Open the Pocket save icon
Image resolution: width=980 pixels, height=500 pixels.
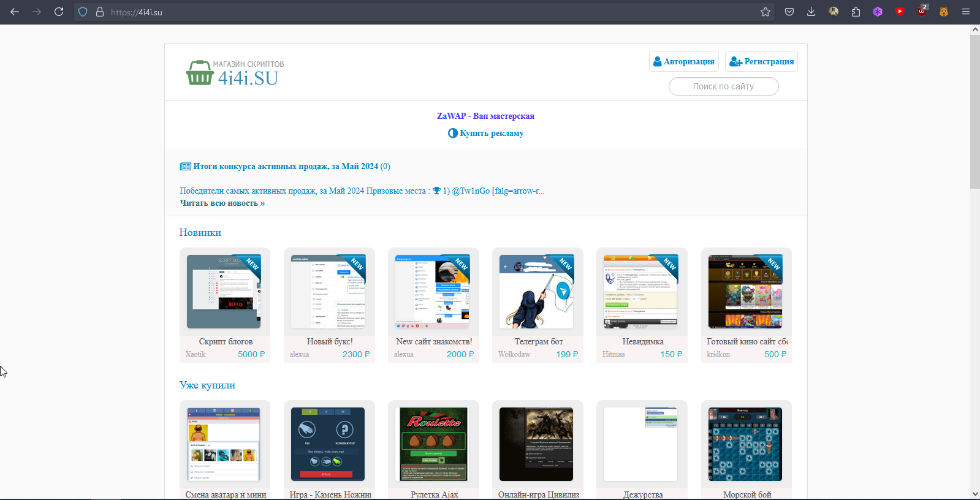click(789, 12)
